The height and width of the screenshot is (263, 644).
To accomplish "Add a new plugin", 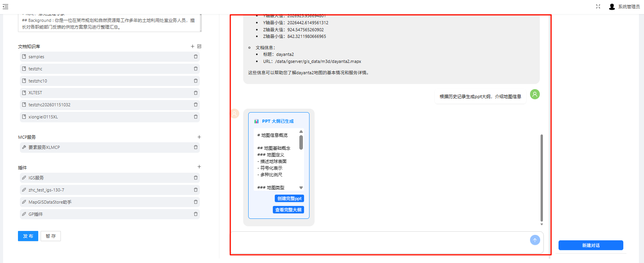I will [x=199, y=167].
